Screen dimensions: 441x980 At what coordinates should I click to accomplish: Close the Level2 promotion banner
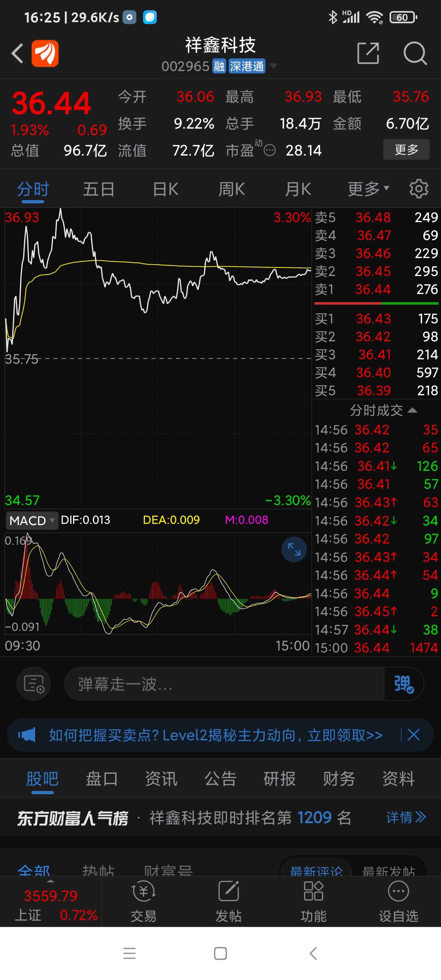click(x=414, y=735)
